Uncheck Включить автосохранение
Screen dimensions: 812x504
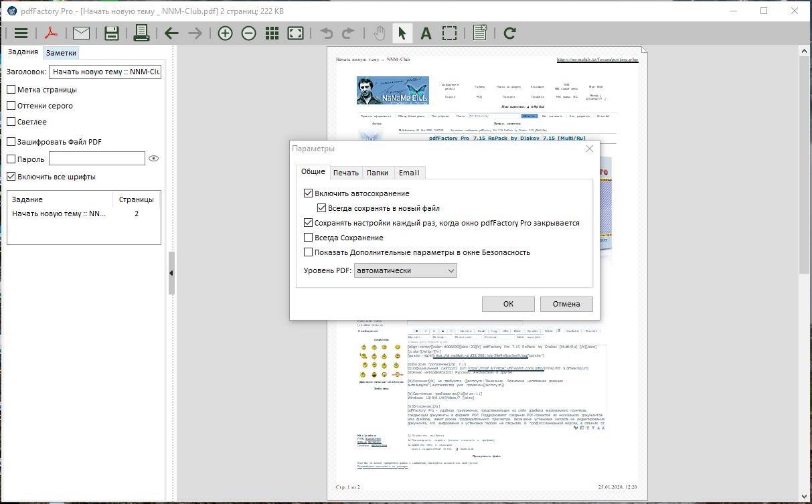tap(309, 193)
